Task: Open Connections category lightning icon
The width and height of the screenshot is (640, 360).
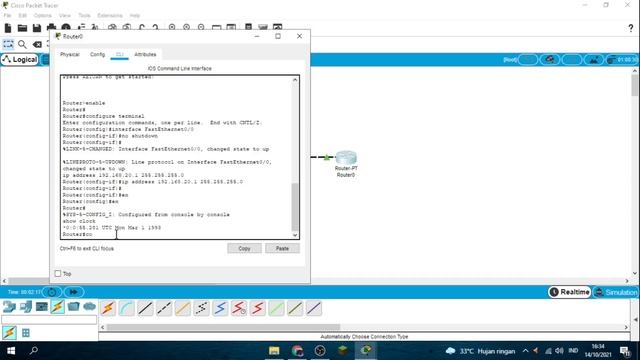Action: click(58, 307)
